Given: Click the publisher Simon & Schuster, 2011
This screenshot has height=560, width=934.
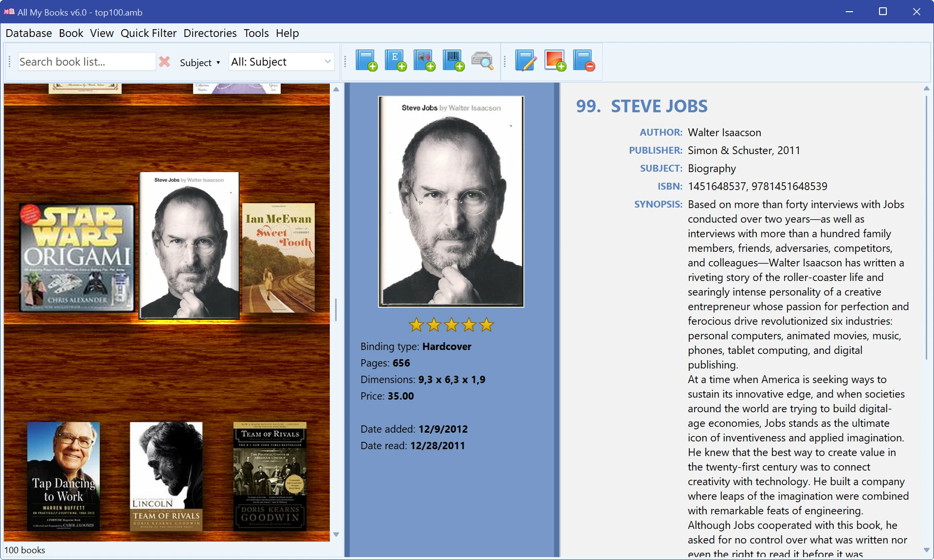Looking at the screenshot, I should [744, 150].
